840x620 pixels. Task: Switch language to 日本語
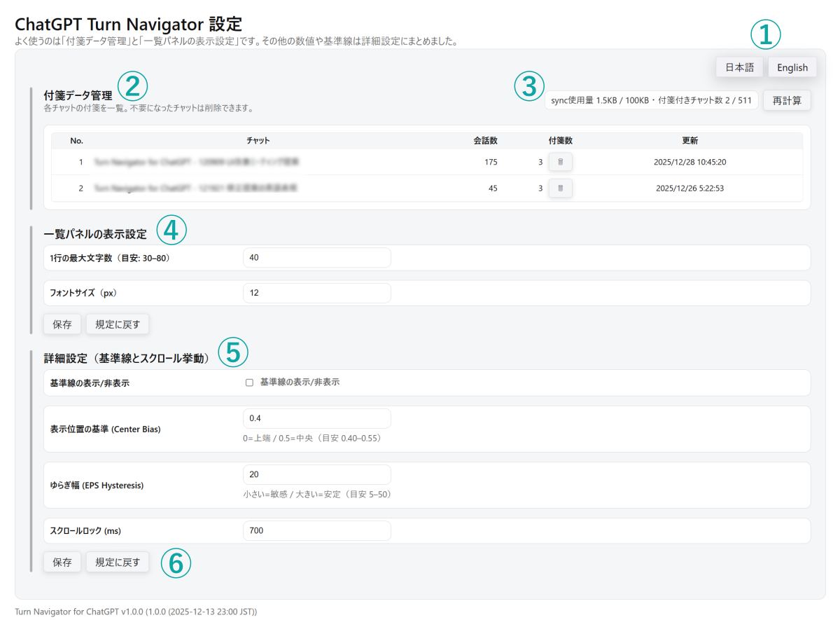point(739,67)
